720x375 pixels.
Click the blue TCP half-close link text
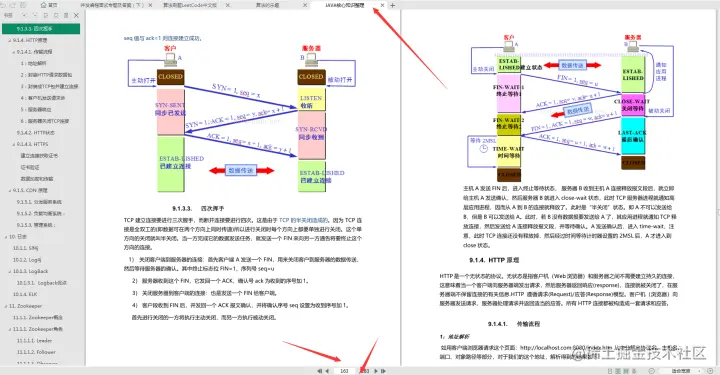click(304, 220)
